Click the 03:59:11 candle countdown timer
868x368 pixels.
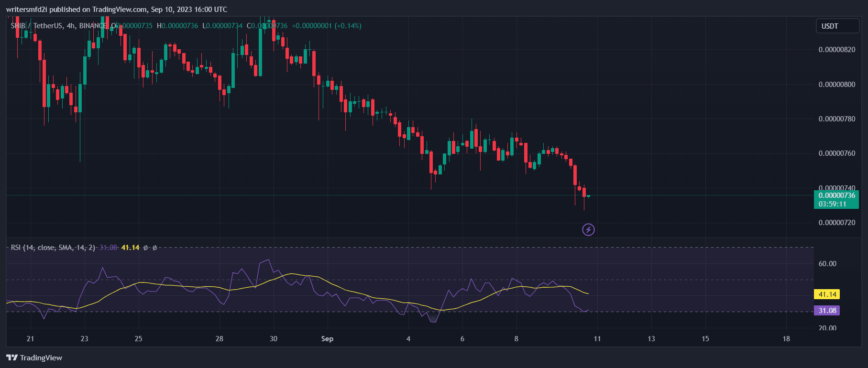pyautogui.click(x=832, y=204)
